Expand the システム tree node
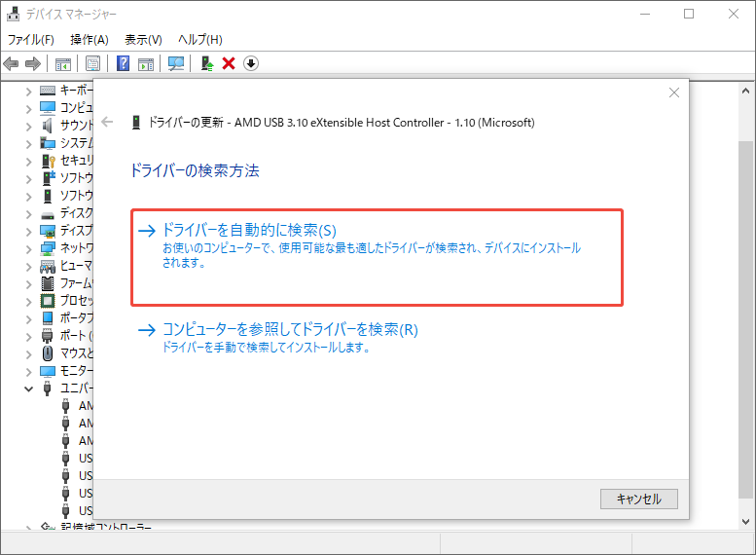This screenshot has width=756, height=555. [x=28, y=144]
